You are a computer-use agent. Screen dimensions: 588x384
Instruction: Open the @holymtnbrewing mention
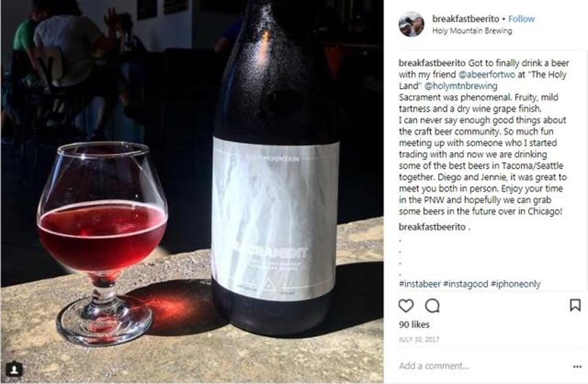pos(461,86)
